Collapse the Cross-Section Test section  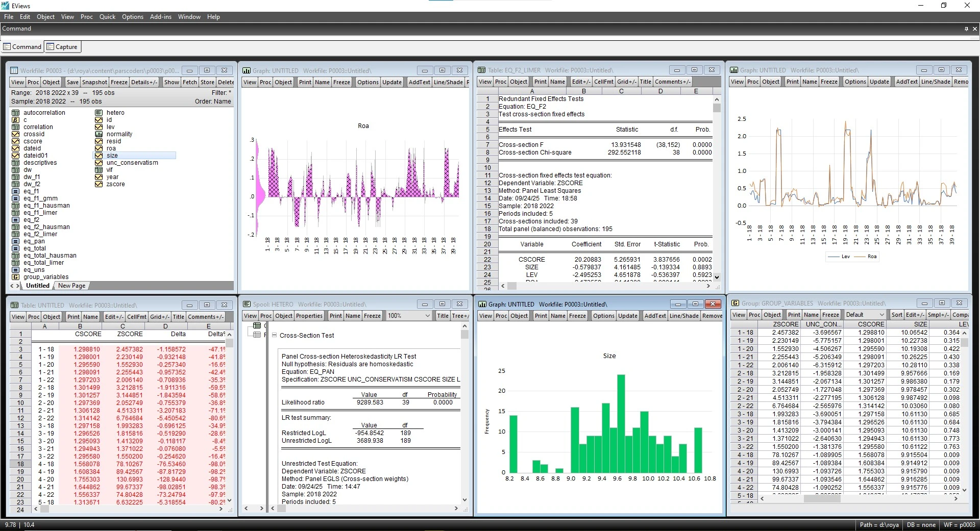pos(274,335)
